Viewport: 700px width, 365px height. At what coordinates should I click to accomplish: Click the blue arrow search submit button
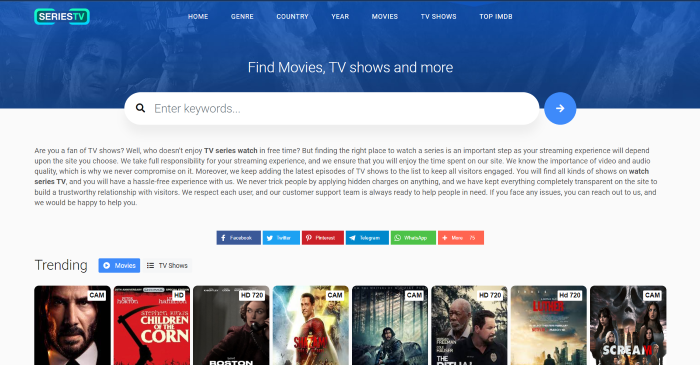pyautogui.click(x=560, y=108)
